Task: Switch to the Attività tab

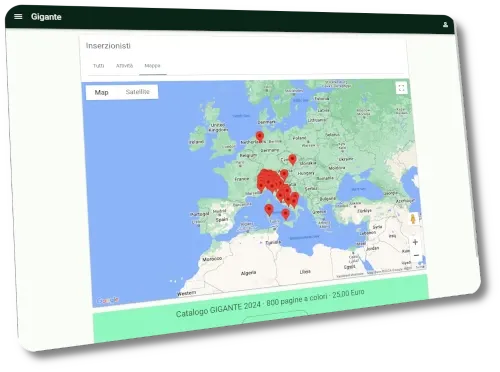Action: click(x=124, y=66)
